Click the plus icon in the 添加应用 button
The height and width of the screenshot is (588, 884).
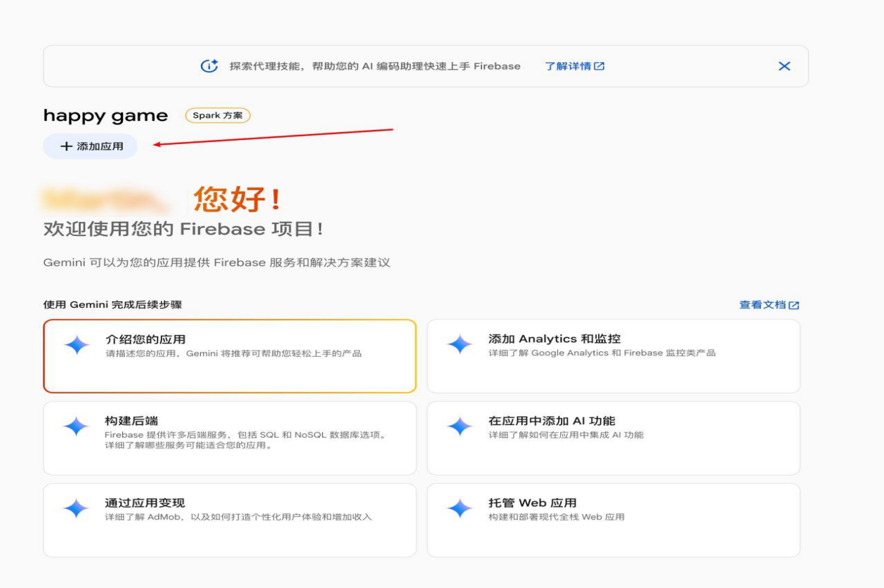coord(66,146)
